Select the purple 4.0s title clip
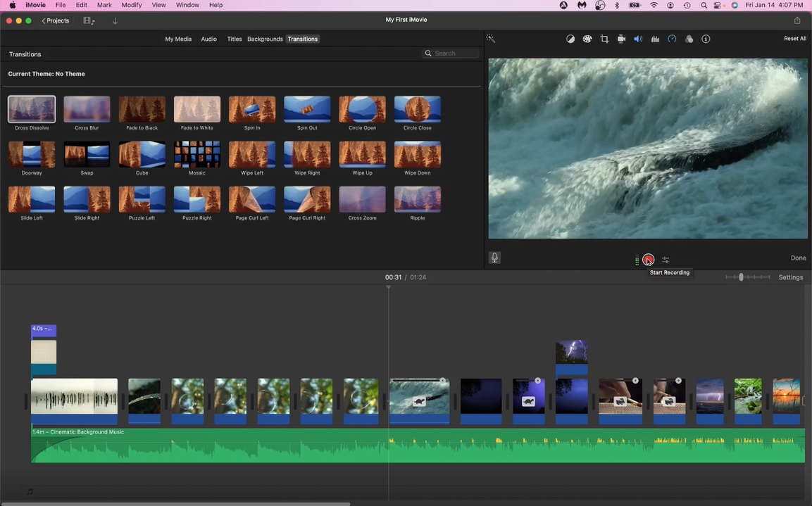 coord(44,331)
